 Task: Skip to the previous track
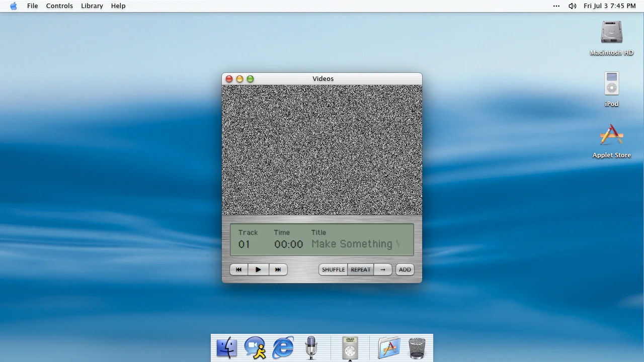(x=239, y=269)
